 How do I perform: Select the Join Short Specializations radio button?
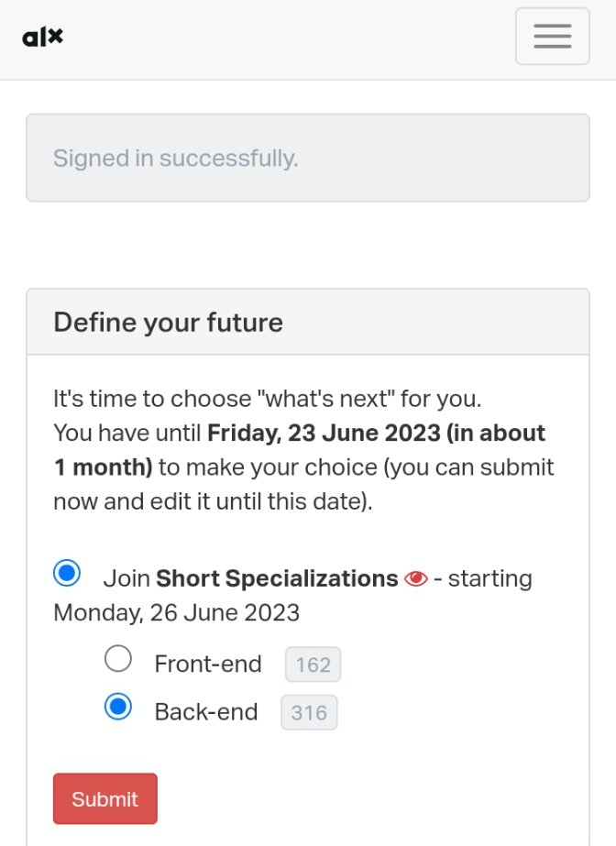click(67, 575)
